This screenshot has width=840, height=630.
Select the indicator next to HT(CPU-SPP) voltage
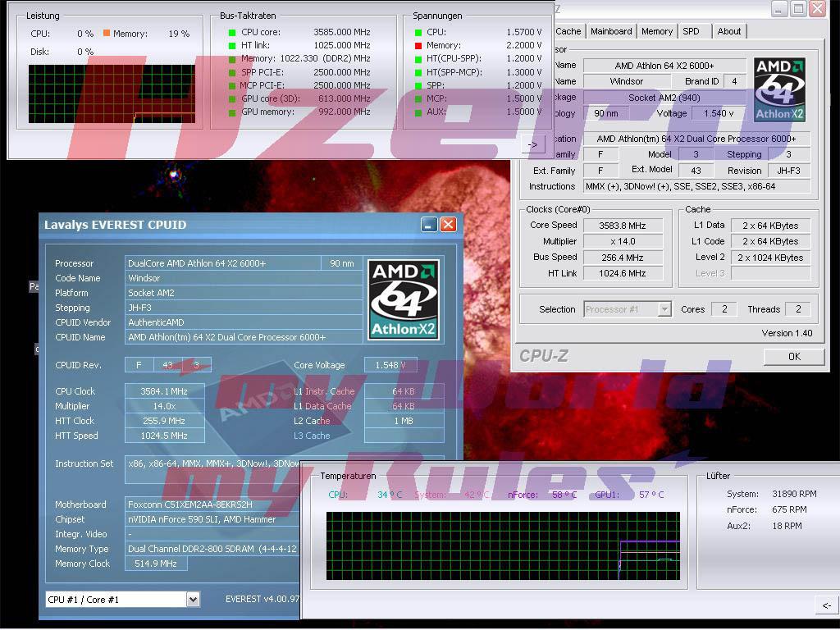(418, 59)
